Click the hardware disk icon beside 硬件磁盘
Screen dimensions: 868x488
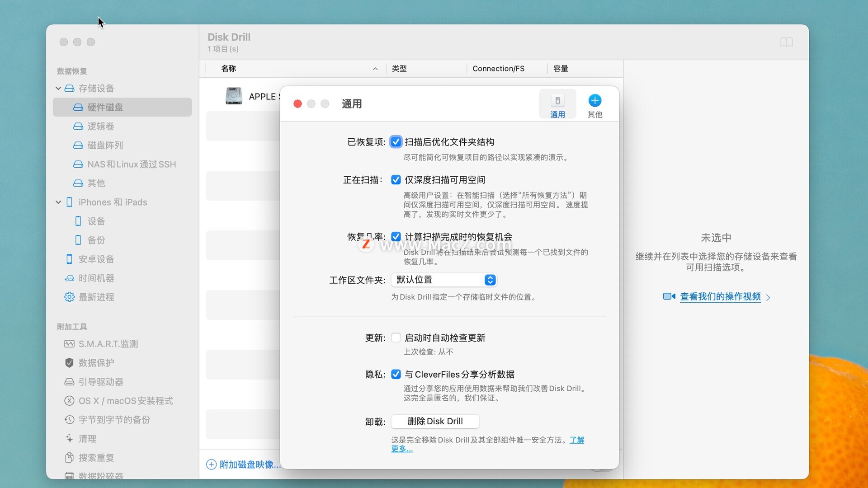coord(78,107)
